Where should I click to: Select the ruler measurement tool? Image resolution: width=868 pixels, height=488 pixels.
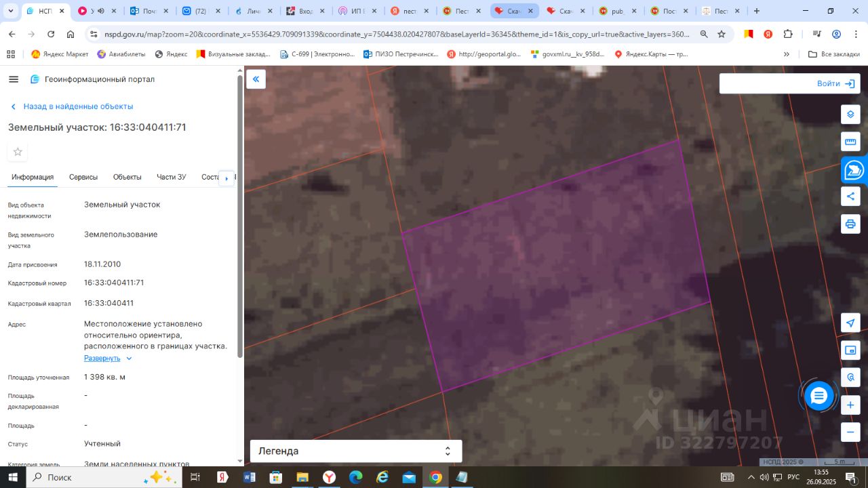click(x=850, y=142)
